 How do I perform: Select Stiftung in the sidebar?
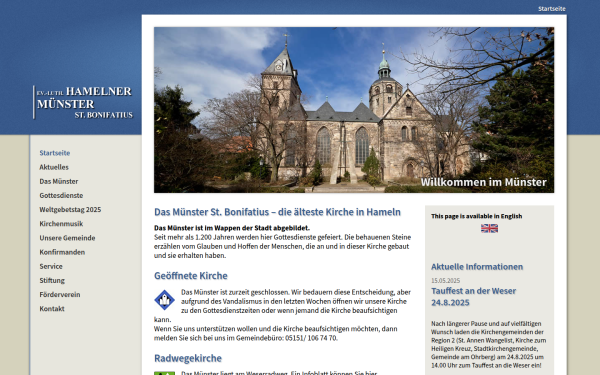coord(52,280)
